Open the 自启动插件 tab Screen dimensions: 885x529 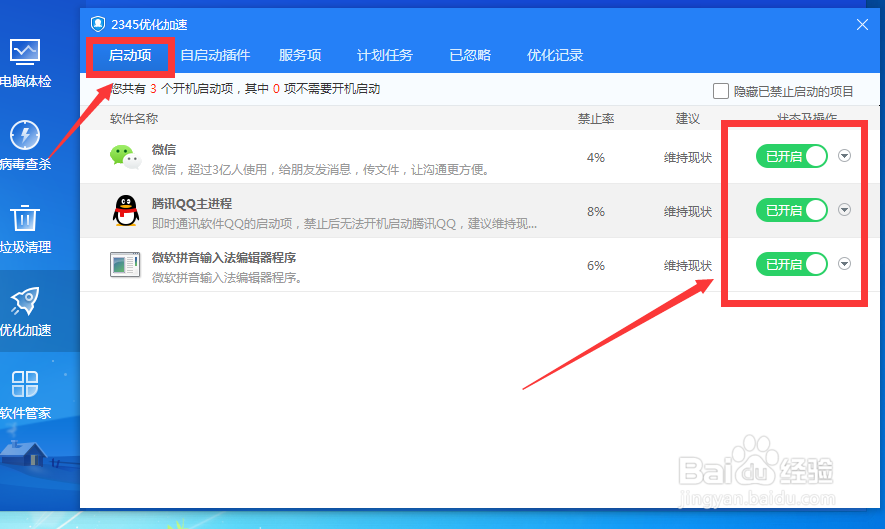point(215,55)
